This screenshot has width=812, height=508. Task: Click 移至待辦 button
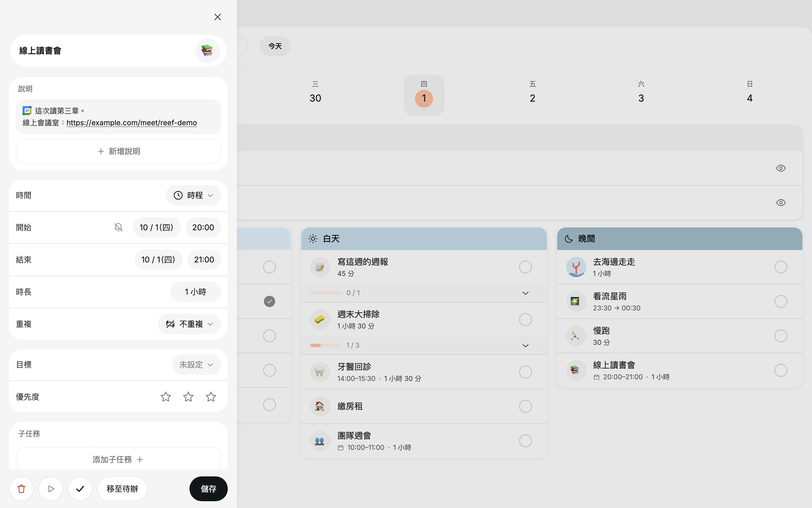click(x=122, y=489)
